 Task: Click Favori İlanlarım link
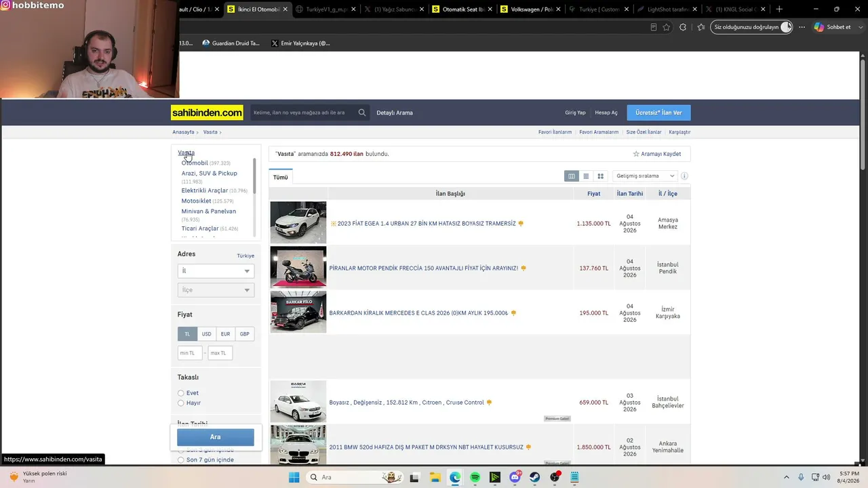[555, 132]
